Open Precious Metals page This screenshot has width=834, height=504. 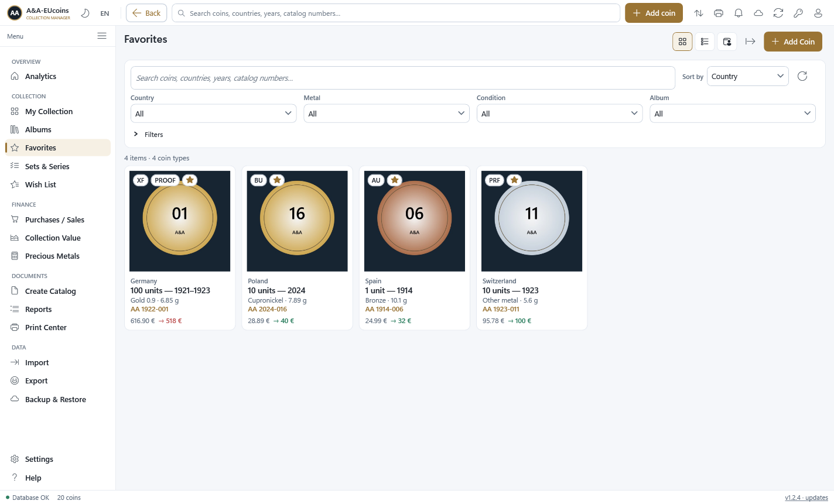click(x=58, y=256)
